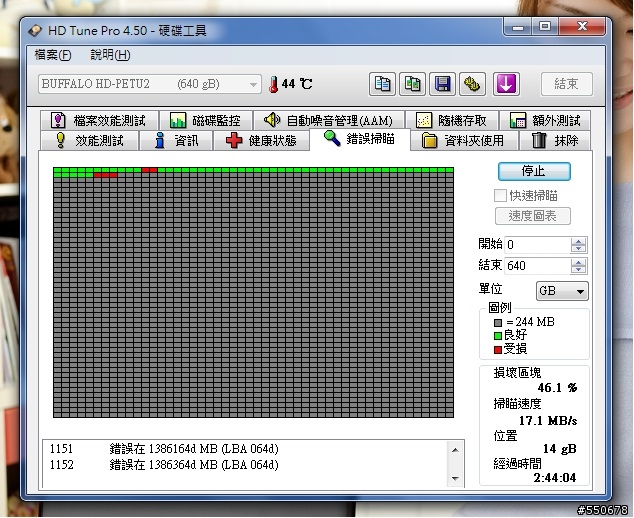Click the 46.1 % damaged blocks value
The width and height of the screenshot is (634, 518).
coord(557,388)
